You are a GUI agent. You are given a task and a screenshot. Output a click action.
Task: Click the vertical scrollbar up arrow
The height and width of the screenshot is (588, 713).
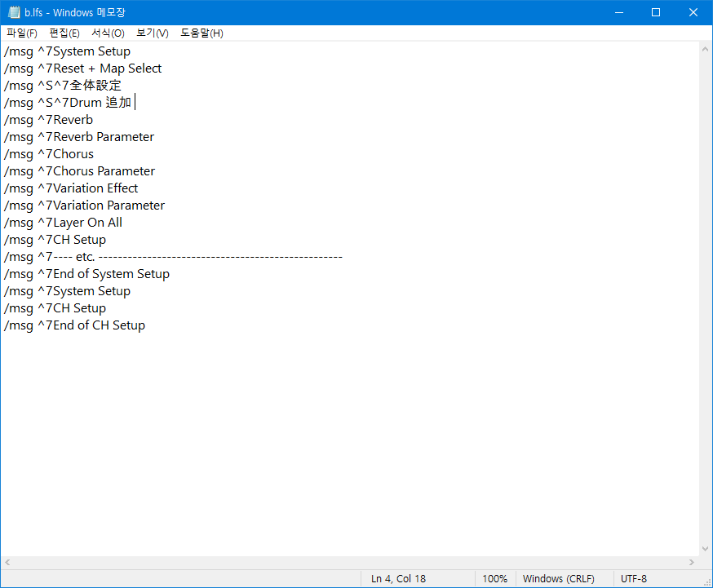tap(706, 49)
